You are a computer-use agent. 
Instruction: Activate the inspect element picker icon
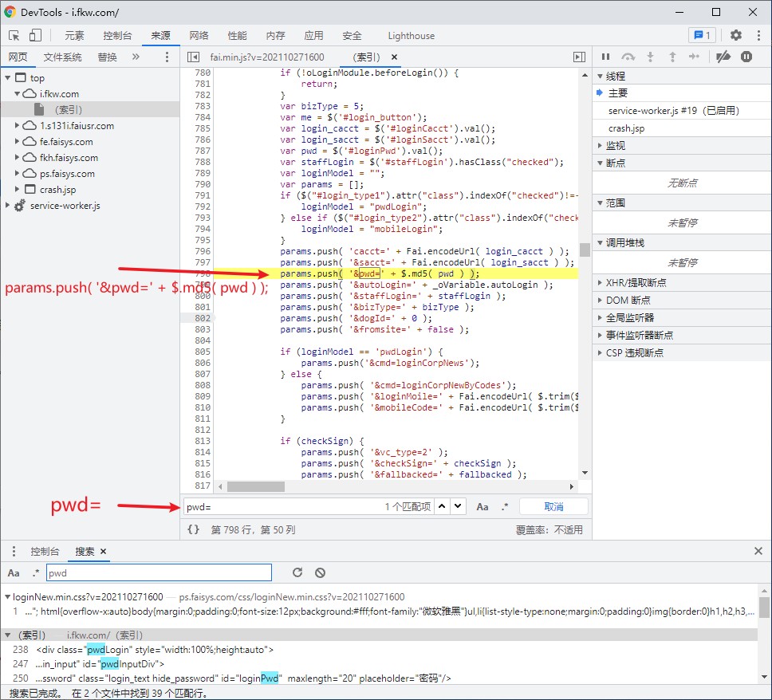coord(14,35)
